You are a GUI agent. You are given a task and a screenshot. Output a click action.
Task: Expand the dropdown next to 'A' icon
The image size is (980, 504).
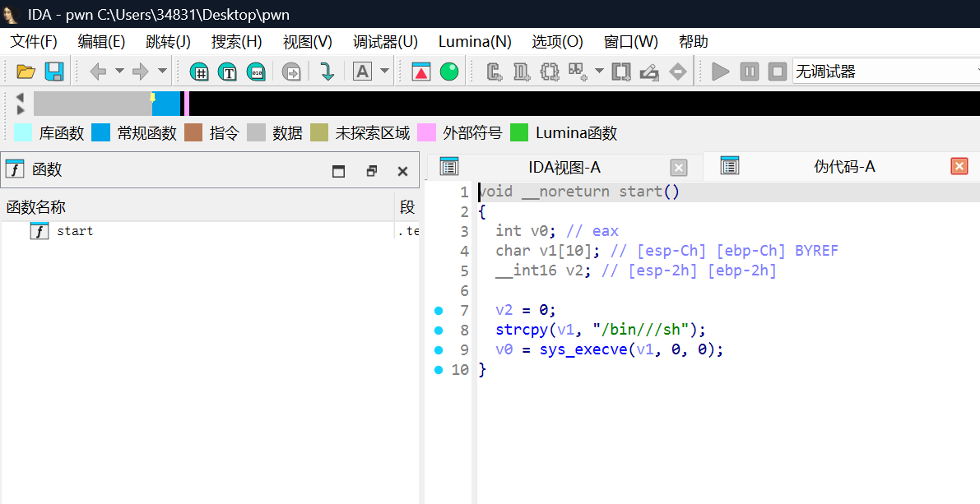(384, 72)
